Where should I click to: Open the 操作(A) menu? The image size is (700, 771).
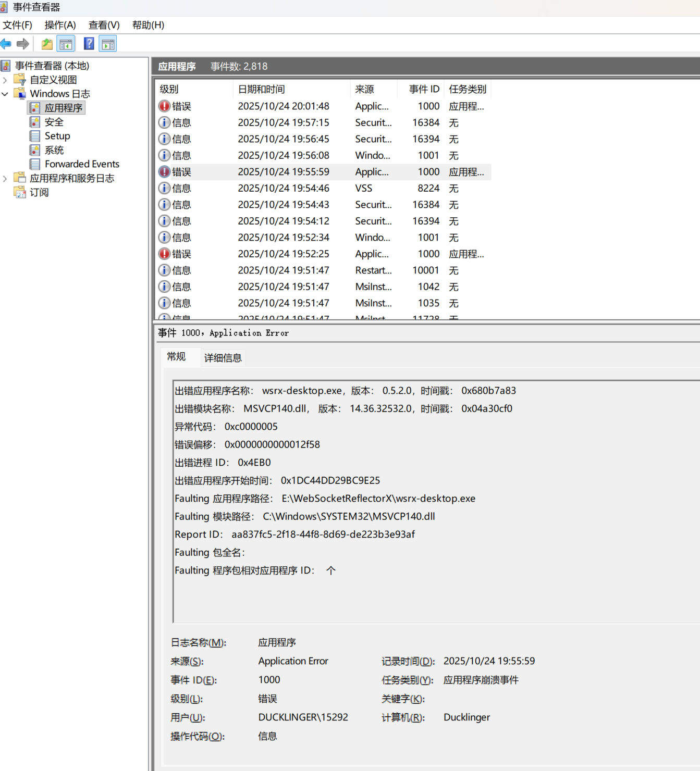pyautogui.click(x=60, y=25)
